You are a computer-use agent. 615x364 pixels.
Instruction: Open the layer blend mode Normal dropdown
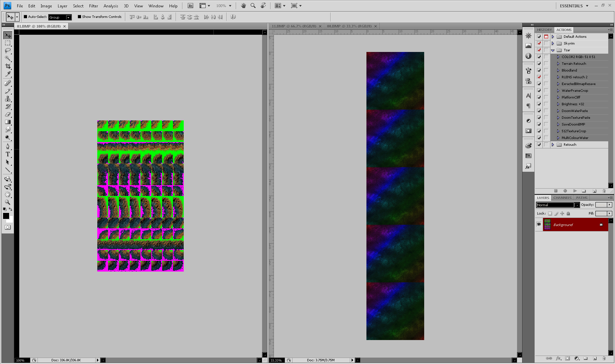(x=558, y=205)
